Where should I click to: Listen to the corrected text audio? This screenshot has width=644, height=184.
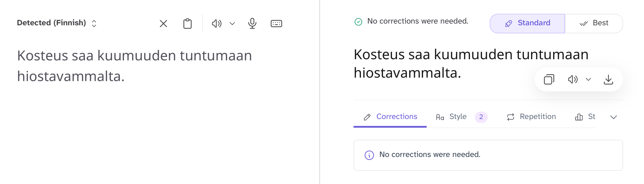[x=573, y=79]
